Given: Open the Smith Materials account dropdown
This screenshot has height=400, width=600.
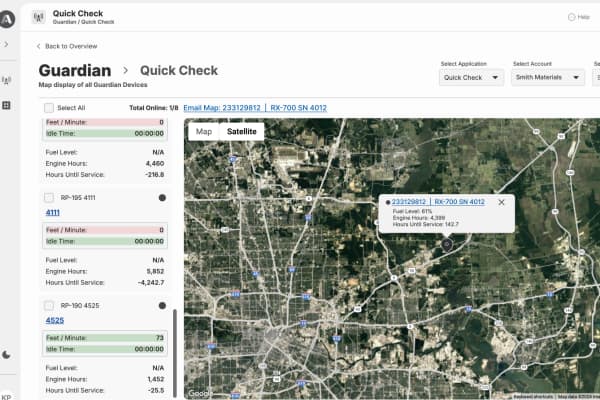Looking at the screenshot, I should pyautogui.click(x=548, y=77).
